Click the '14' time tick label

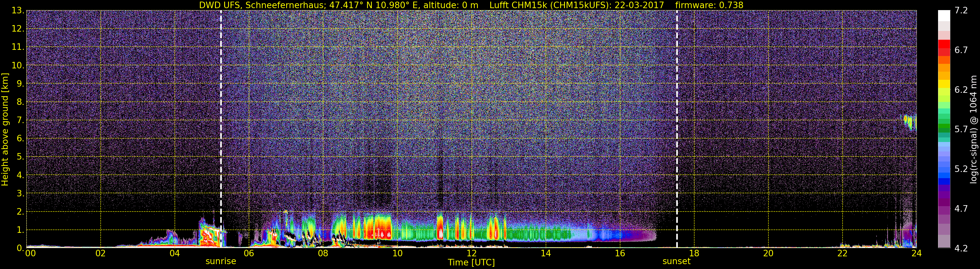pyautogui.click(x=545, y=253)
